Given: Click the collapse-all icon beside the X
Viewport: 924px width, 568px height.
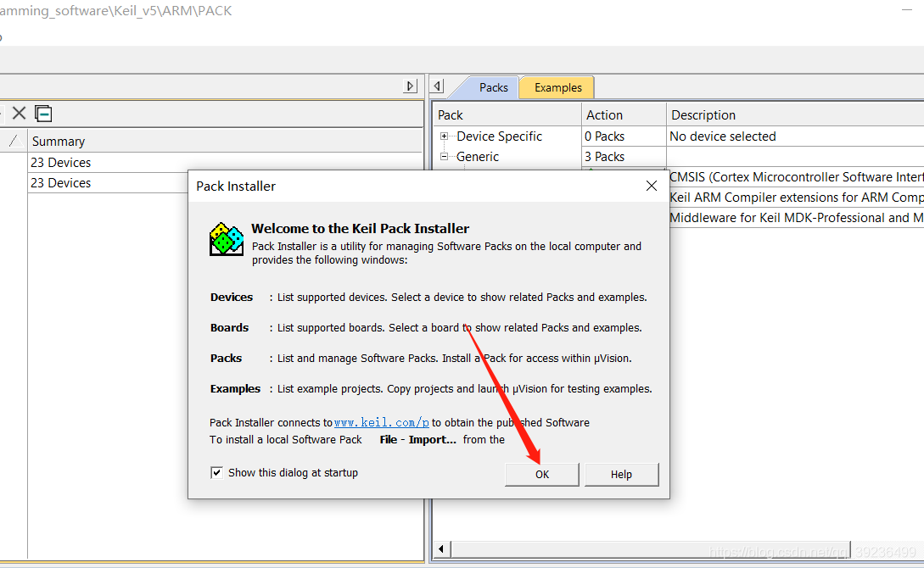Looking at the screenshot, I should click(x=43, y=113).
